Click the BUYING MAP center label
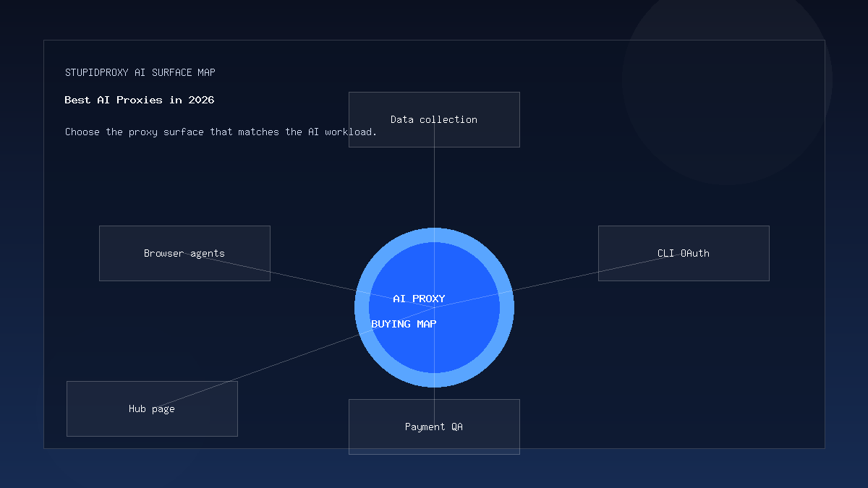Viewport: 868px width, 488px height. [x=404, y=324]
